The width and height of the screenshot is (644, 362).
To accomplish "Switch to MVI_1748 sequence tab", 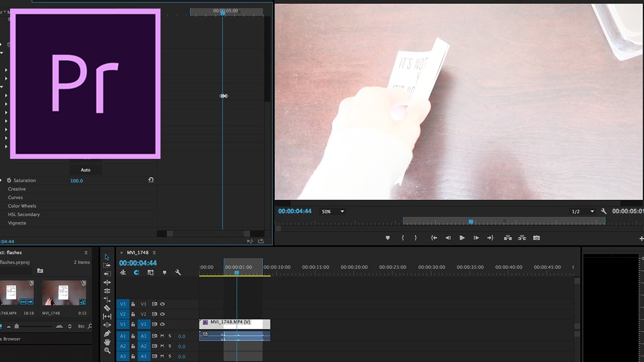I will 137,252.
